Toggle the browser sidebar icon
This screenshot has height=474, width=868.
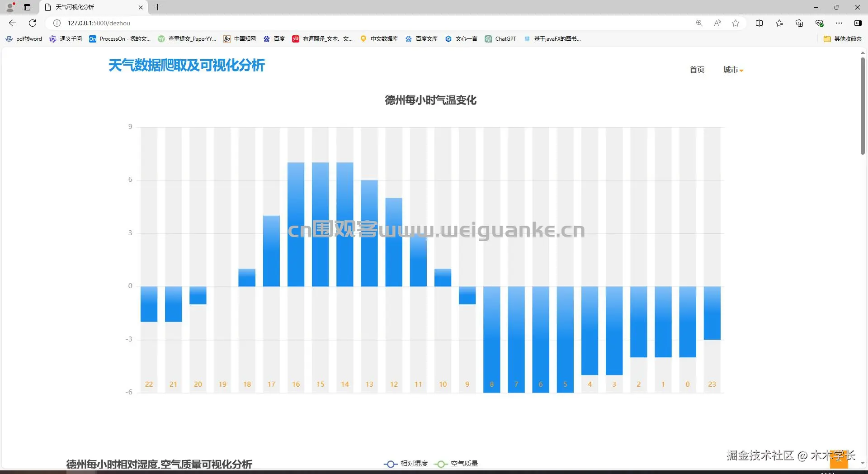pos(858,23)
